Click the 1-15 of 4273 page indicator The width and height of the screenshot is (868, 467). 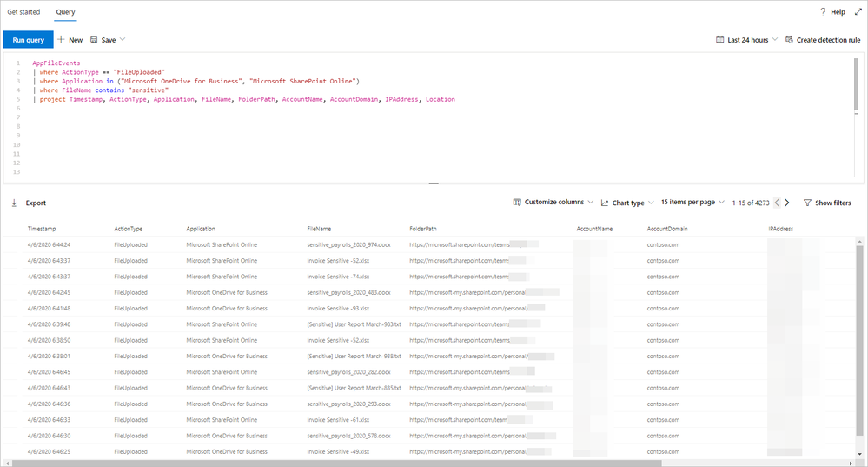(x=751, y=203)
